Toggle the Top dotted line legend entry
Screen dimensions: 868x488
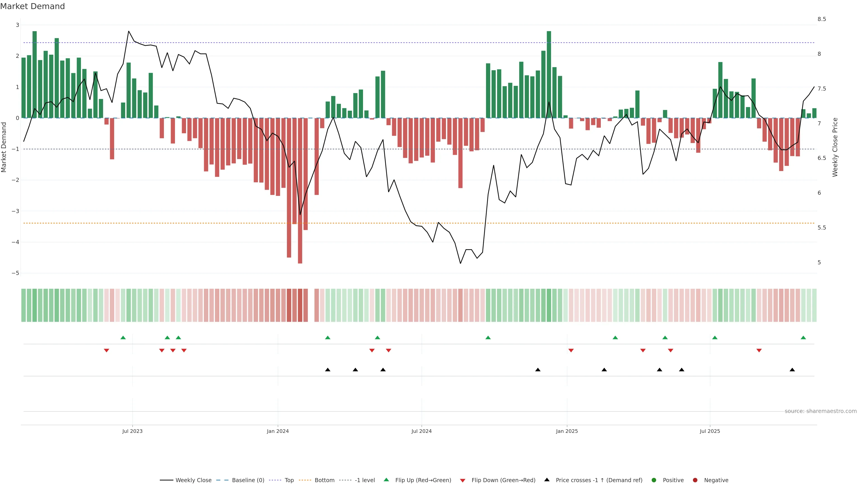(x=289, y=480)
